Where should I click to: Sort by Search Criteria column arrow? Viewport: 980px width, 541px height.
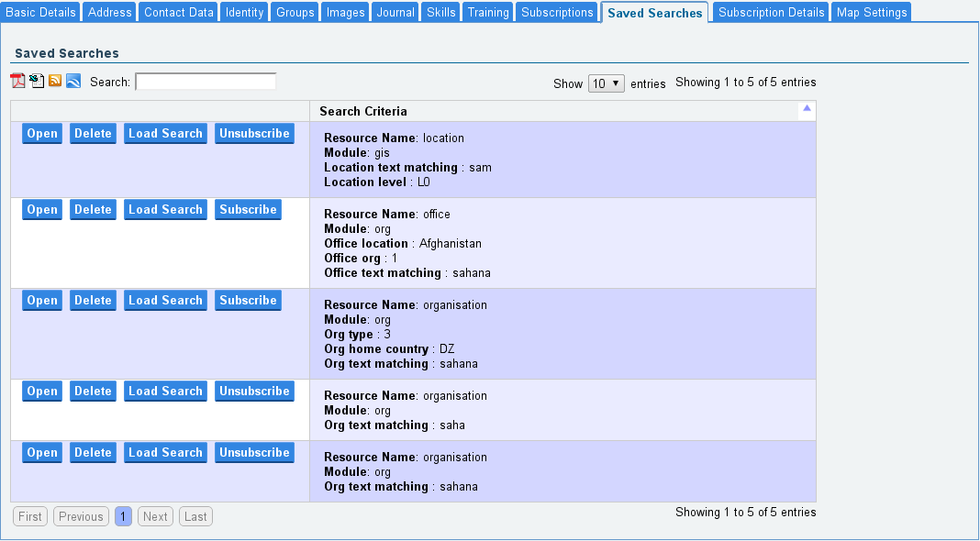click(807, 109)
